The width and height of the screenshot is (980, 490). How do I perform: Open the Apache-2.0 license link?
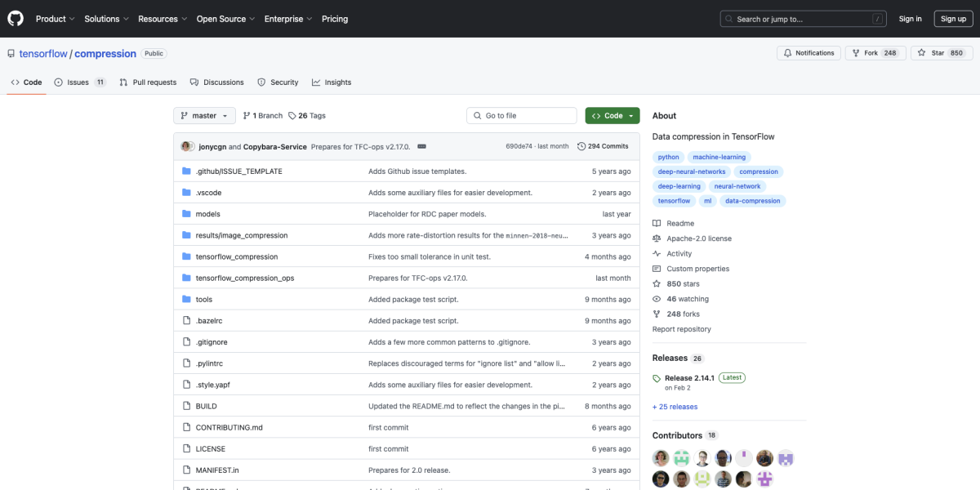tap(698, 238)
